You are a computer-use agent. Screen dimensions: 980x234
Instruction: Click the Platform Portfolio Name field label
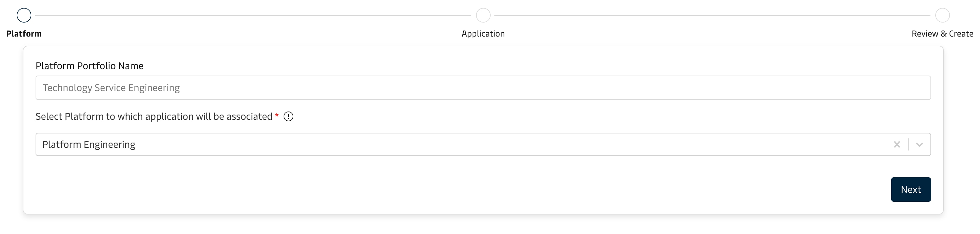(x=89, y=66)
